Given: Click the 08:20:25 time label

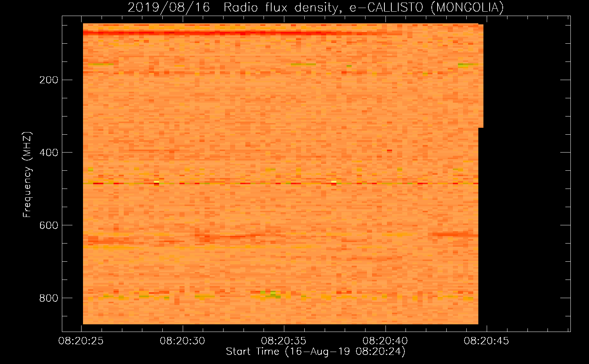Looking at the screenshot, I should click(81, 341).
